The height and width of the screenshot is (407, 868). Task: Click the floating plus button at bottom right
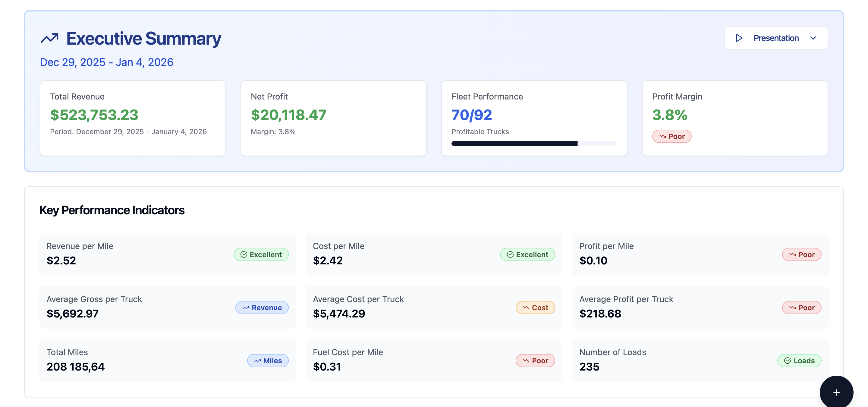pos(836,392)
